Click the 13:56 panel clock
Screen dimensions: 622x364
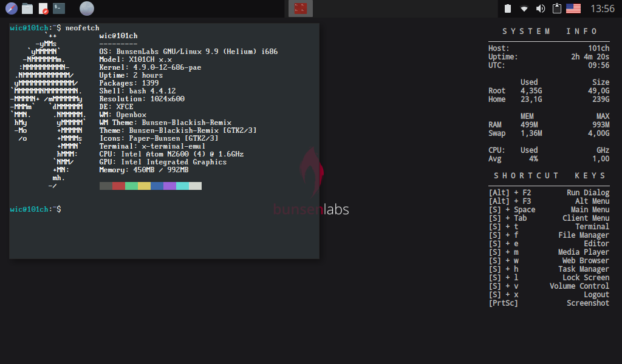pyautogui.click(x=602, y=8)
